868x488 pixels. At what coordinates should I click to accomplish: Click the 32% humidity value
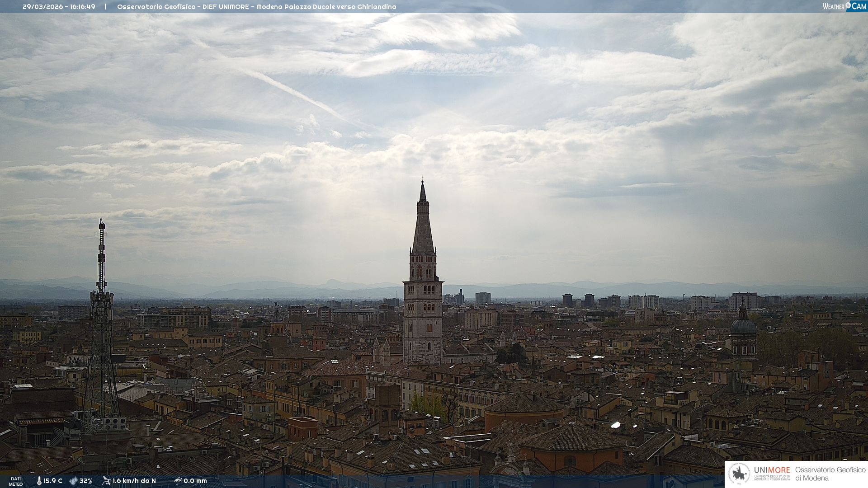(x=86, y=481)
